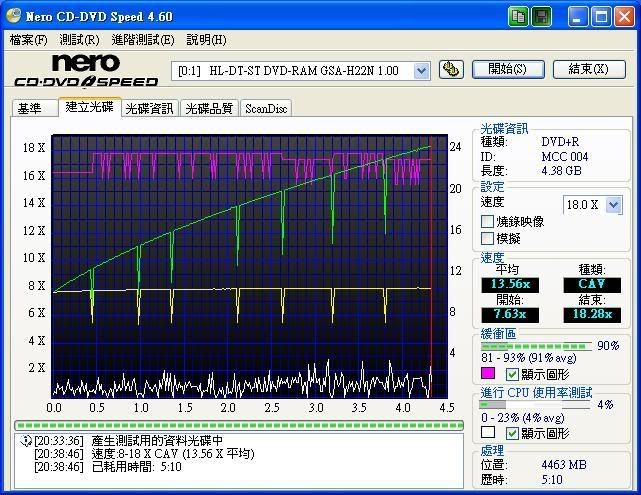Viewport: 641px width, 495px height.
Task: Click the white CPU graph color swatch
Action: [x=488, y=432]
